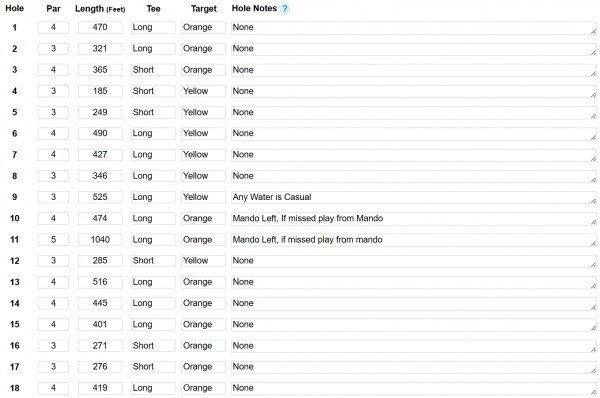Click hole 10's Mando Left notes field
The image size is (600, 398).
pos(414,219)
